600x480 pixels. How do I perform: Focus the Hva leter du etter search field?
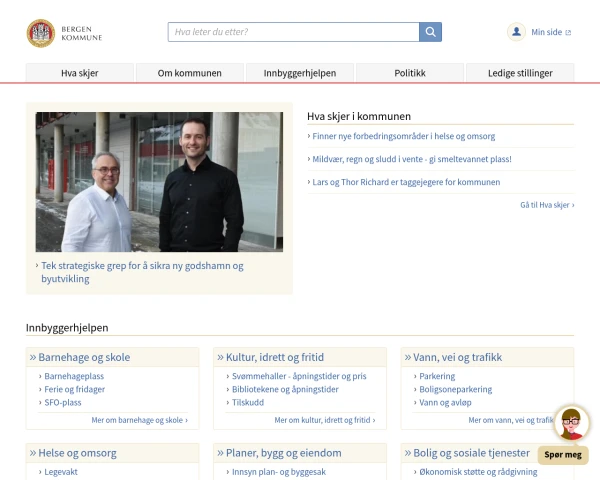click(x=293, y=32)
